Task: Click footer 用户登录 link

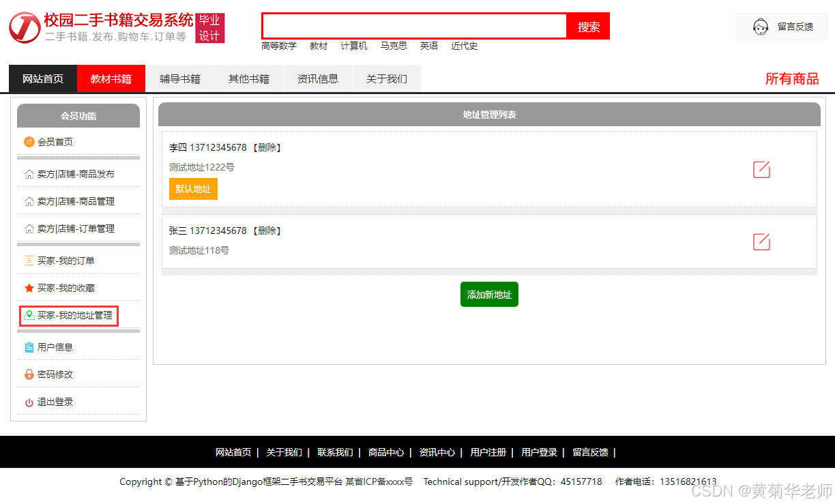Action: (539, 452)
